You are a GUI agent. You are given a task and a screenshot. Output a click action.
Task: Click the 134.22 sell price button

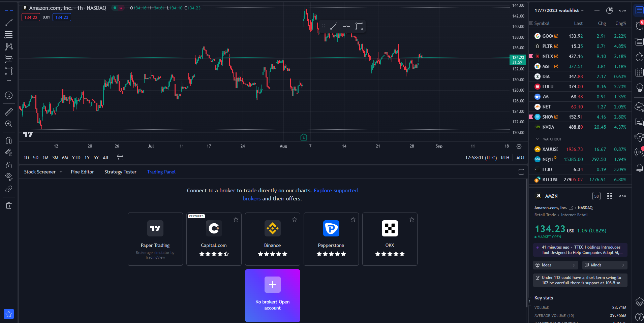coord(31,17)
